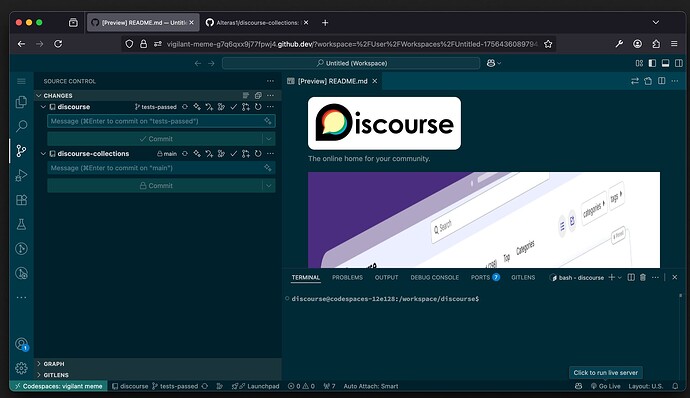Click the Commit button for discourse
The image size is (690, 398).
(x=155, y=139)
